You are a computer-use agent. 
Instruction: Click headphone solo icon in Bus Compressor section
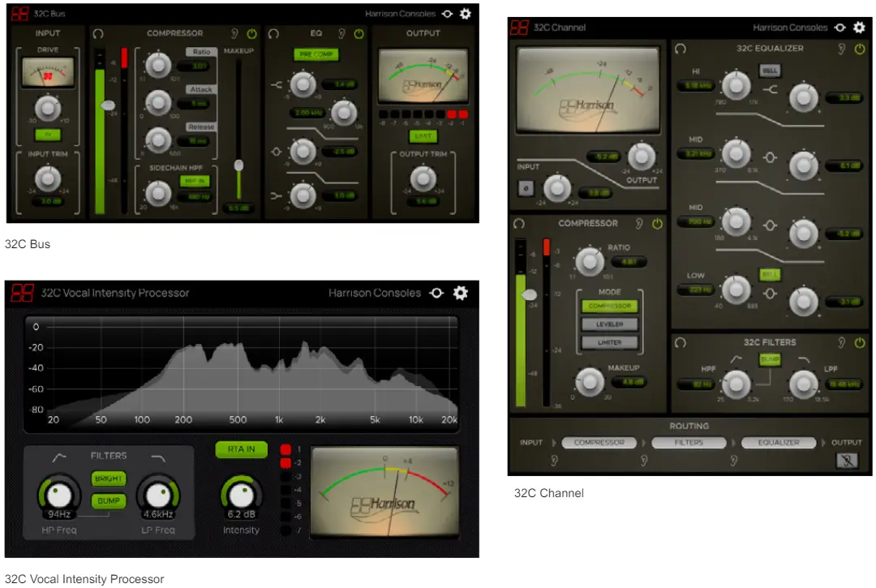click(x=99, y=34)
